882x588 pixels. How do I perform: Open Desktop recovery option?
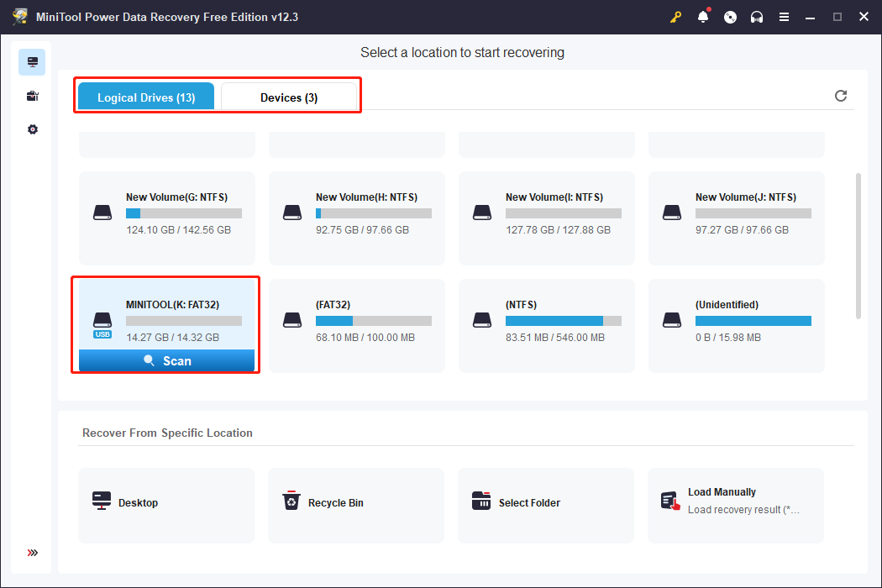pos(165,502)
